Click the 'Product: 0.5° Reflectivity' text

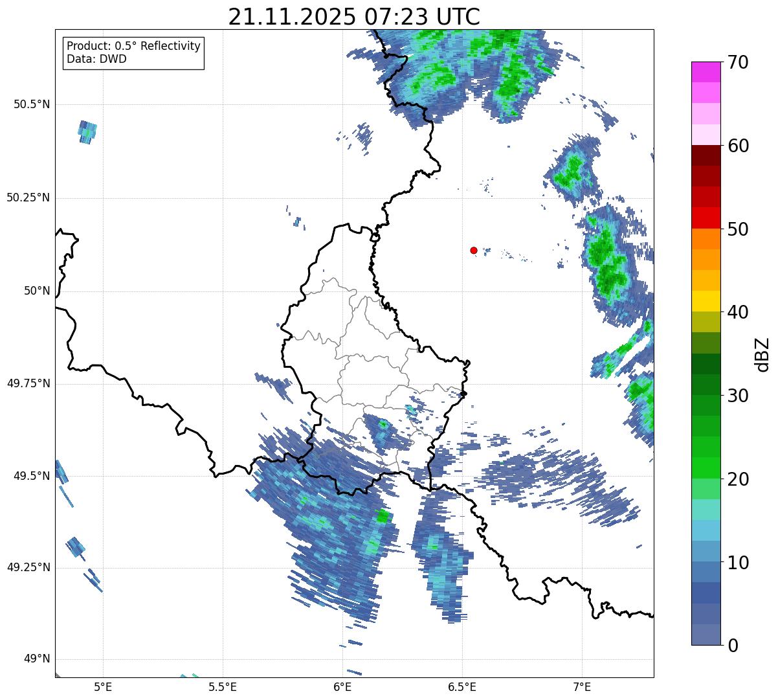pos(133,47)
